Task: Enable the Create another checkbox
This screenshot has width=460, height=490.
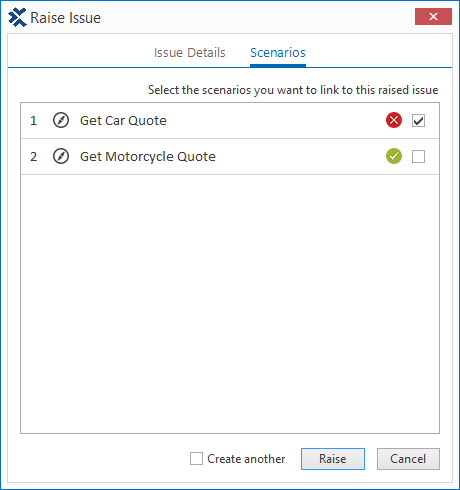Action: pos(196,459)
